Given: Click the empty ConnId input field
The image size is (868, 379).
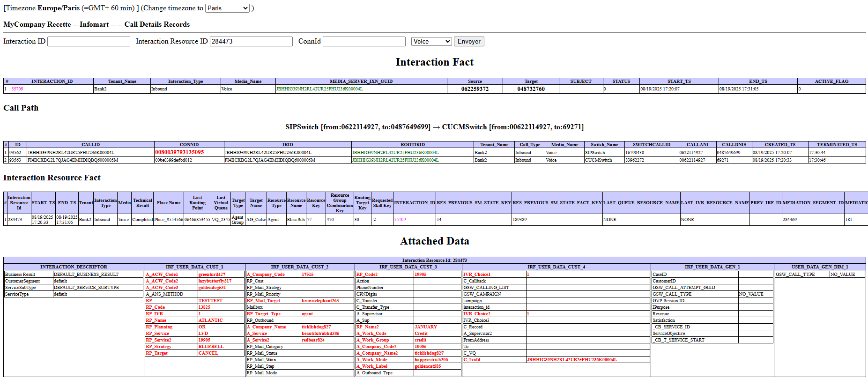Looking at the screenshot, I should [x=364, y=41].
